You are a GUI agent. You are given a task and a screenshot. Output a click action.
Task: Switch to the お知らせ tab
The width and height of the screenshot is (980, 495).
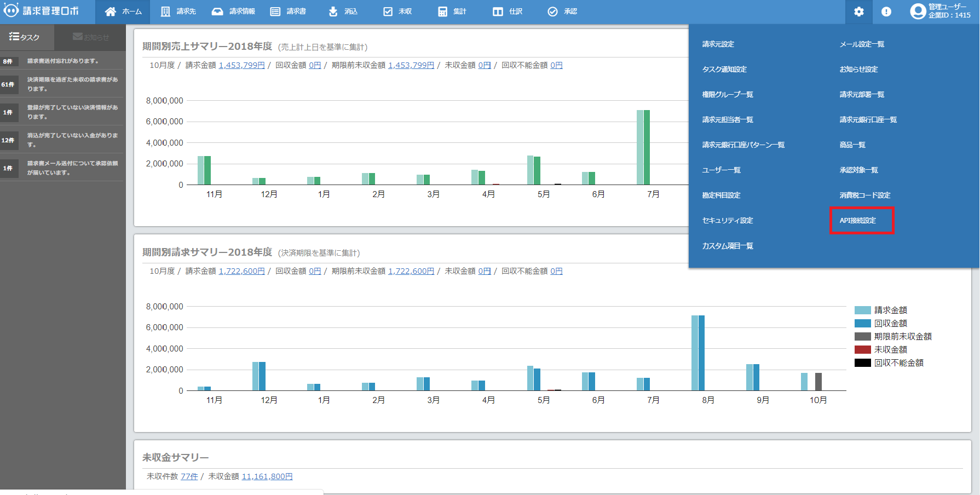(90, 37)
